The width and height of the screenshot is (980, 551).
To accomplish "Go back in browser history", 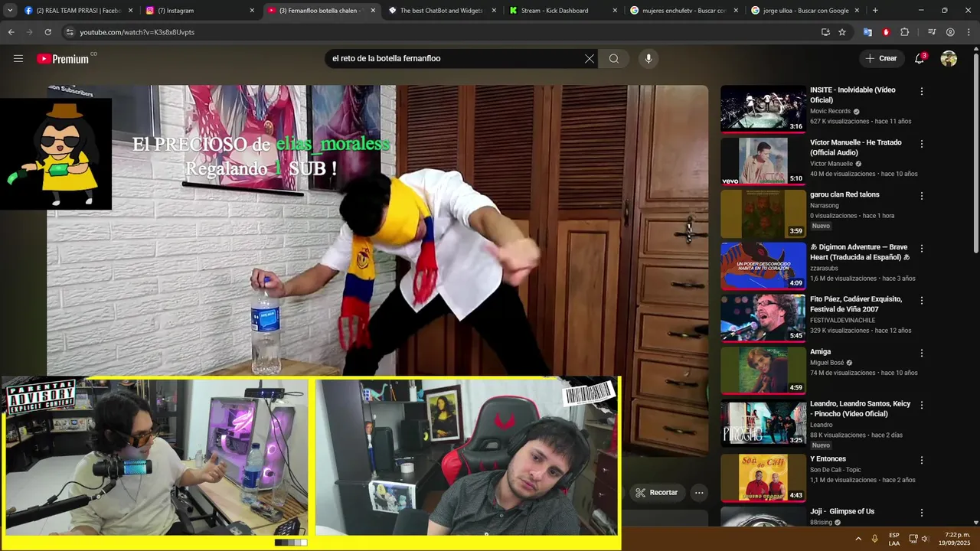I will (11, 32).
